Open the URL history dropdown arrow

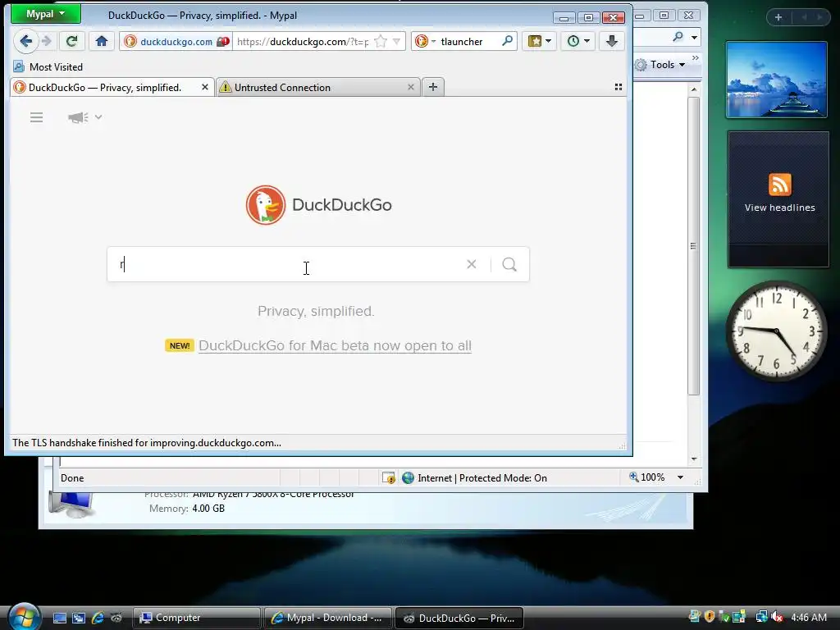[x=396, y=41]
